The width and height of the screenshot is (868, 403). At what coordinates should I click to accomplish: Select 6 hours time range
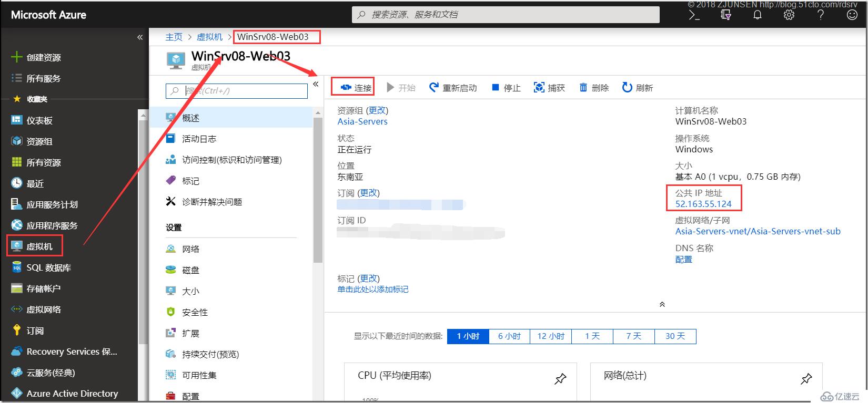[509, 336]
